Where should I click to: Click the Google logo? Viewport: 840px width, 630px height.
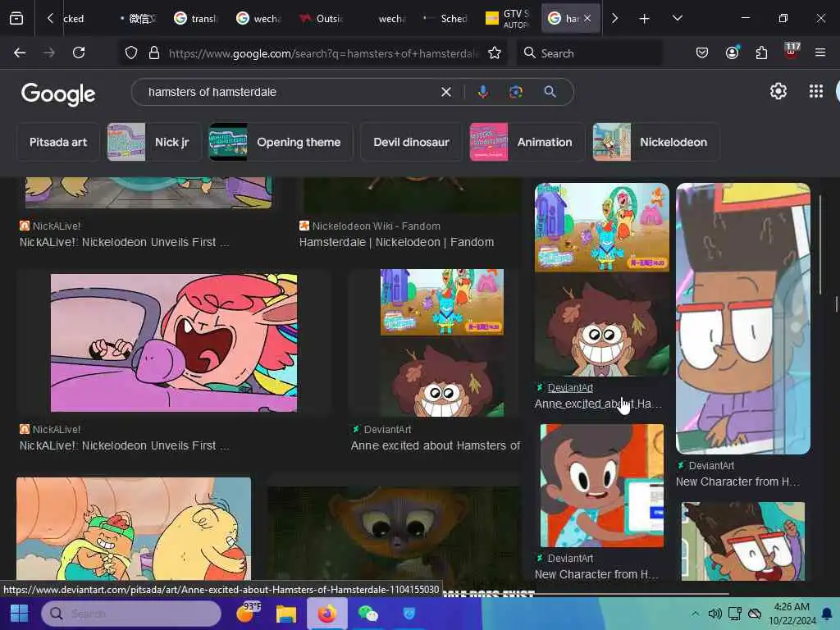click(58, 94)
